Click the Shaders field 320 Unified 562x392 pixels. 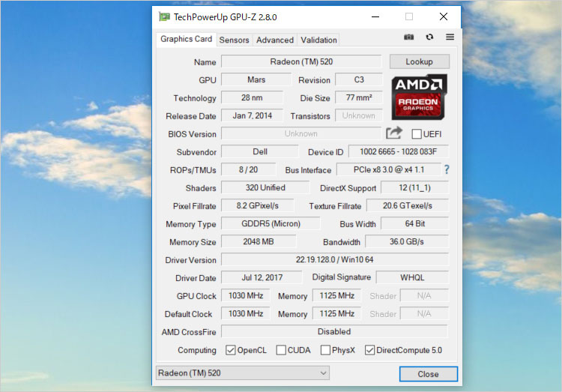(265, 187)
